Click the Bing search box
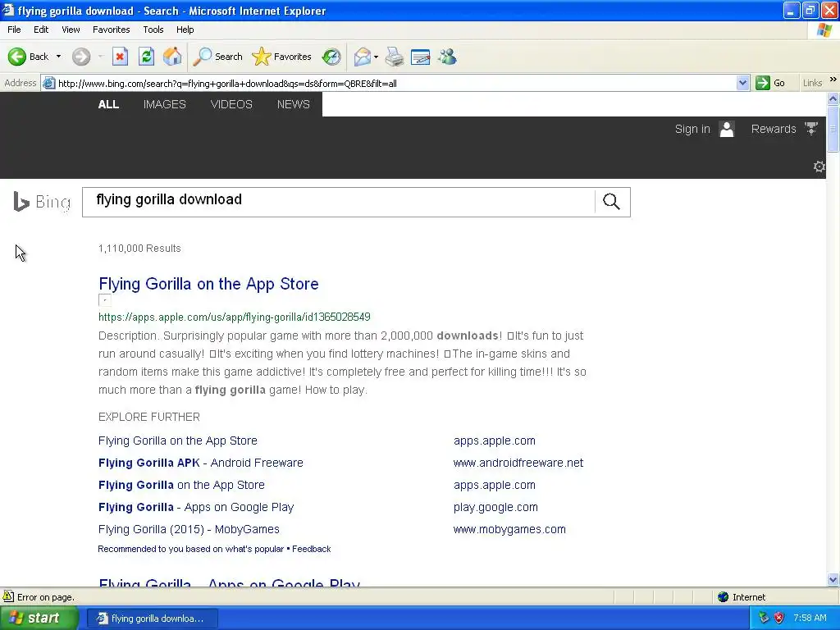 coord(339,202)
